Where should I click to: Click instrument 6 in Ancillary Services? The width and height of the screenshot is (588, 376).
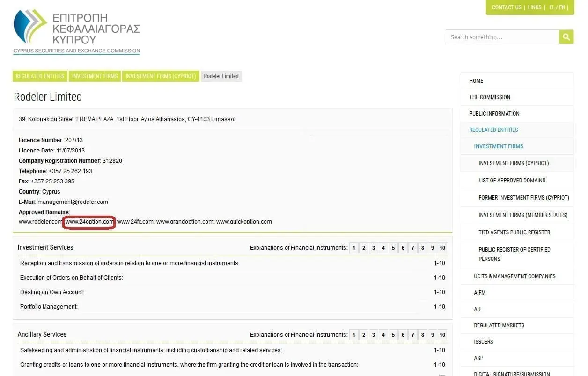coord(403,335)
